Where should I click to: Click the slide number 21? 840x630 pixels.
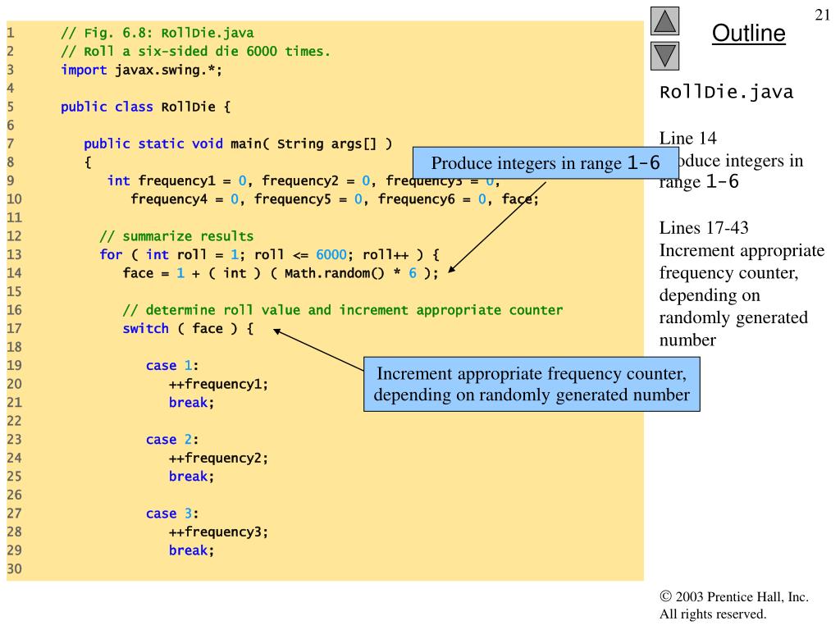(x=822, y=15)
